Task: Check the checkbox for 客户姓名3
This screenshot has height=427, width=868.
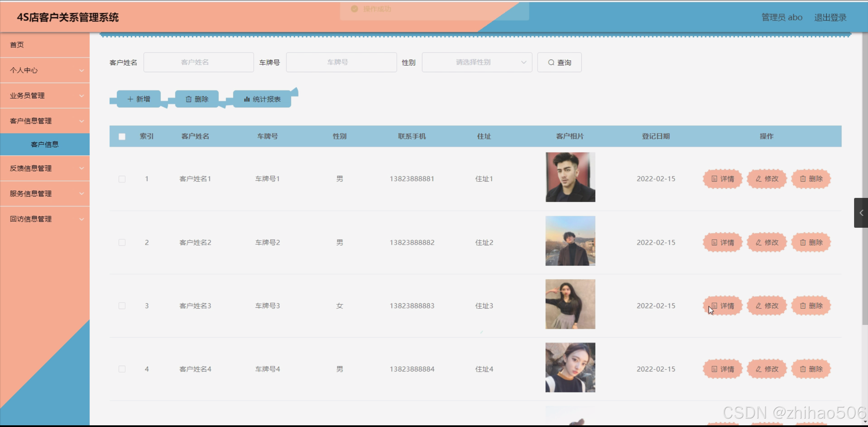Action: click(x=122, y=305)
